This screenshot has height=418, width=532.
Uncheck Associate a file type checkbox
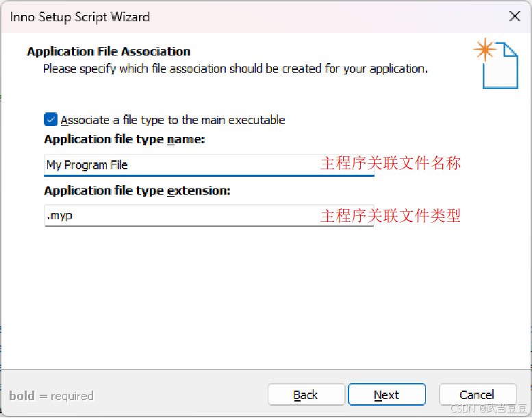point(51,119)
